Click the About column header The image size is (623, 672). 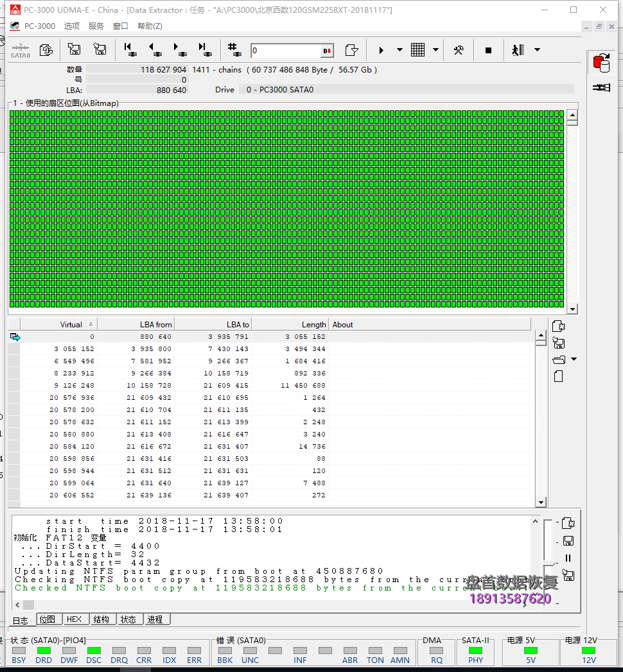(430, 324)
